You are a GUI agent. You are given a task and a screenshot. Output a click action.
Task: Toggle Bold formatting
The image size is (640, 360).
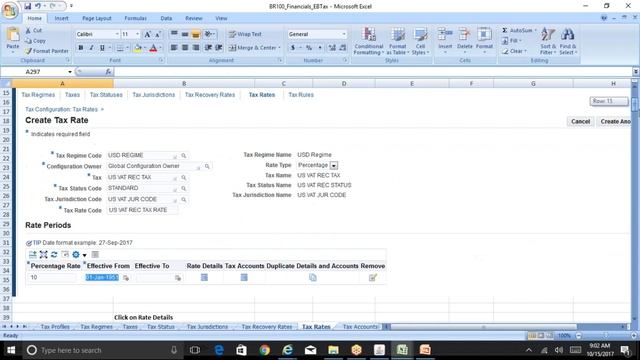[80, 48]
